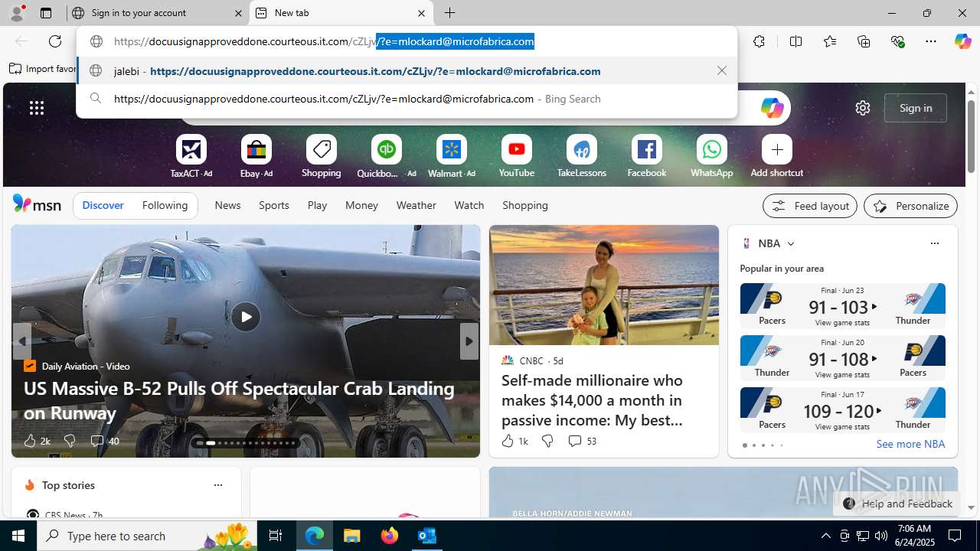The height and width of the screenshot is (551, 980).
Task: Open the Play category
Action: pyautogui.click(x=317, y=205)
